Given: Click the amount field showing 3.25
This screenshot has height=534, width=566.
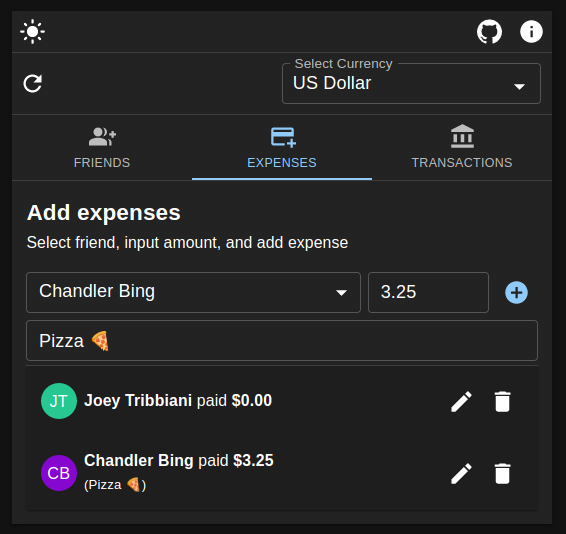Looking at the screenshot, I should [x=428, y=292].
